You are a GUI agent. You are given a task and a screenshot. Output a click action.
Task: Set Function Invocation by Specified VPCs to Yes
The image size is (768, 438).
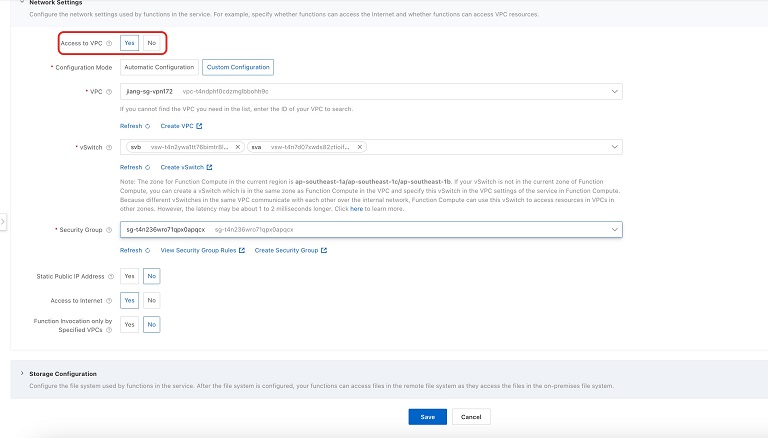[x=129, y=324]
